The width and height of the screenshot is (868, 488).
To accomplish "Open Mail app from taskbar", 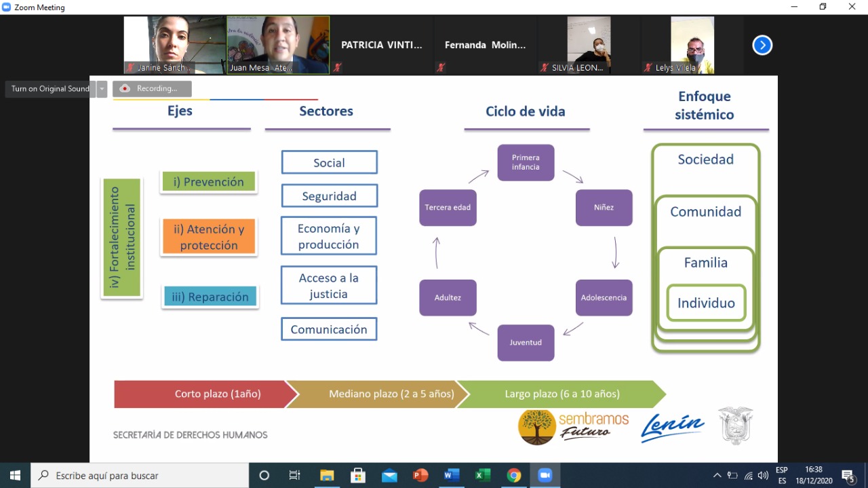I will (389, 475).
